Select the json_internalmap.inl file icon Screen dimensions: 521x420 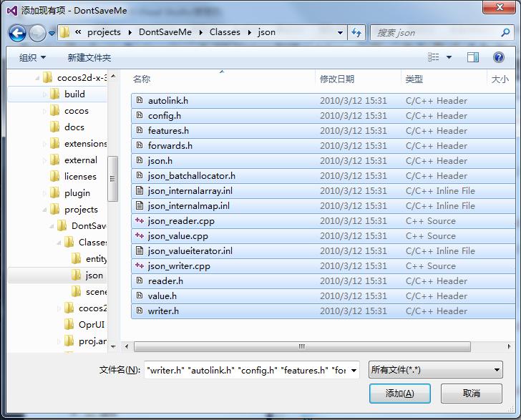140,205
